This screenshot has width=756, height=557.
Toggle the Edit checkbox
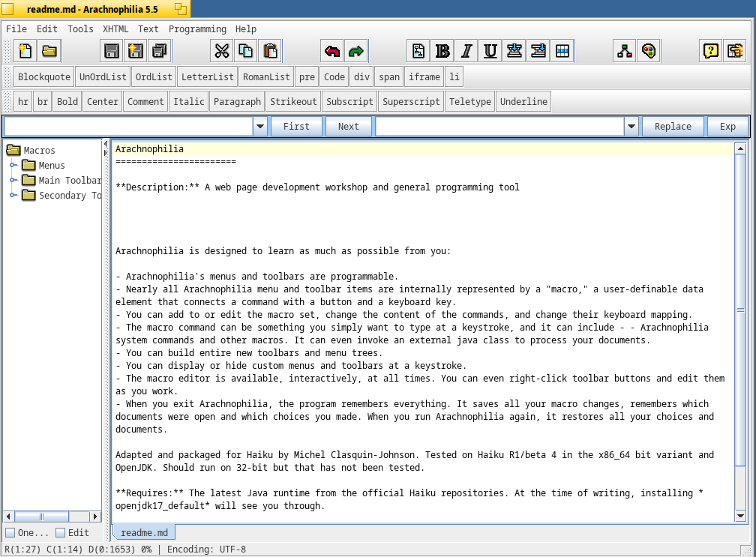click(60, 532)
